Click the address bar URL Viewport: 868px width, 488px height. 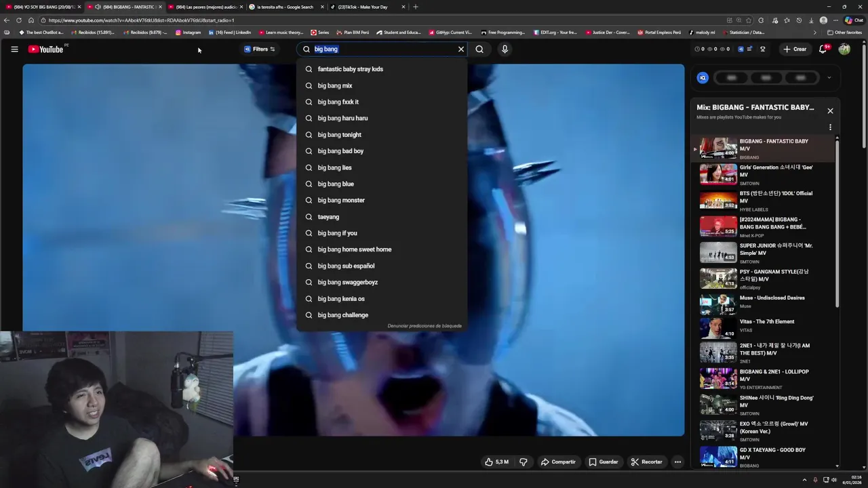pyautogui.click(x=141, y=20)
